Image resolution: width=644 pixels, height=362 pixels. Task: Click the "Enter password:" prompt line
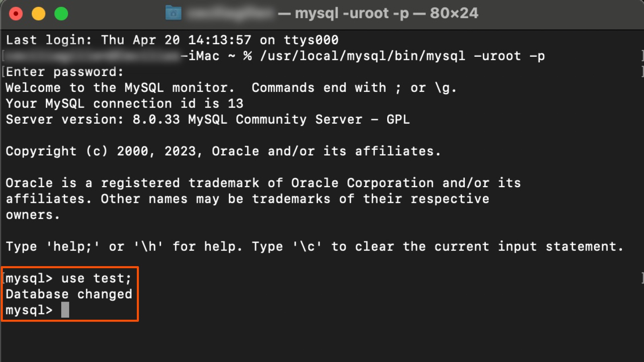(64, 72)
